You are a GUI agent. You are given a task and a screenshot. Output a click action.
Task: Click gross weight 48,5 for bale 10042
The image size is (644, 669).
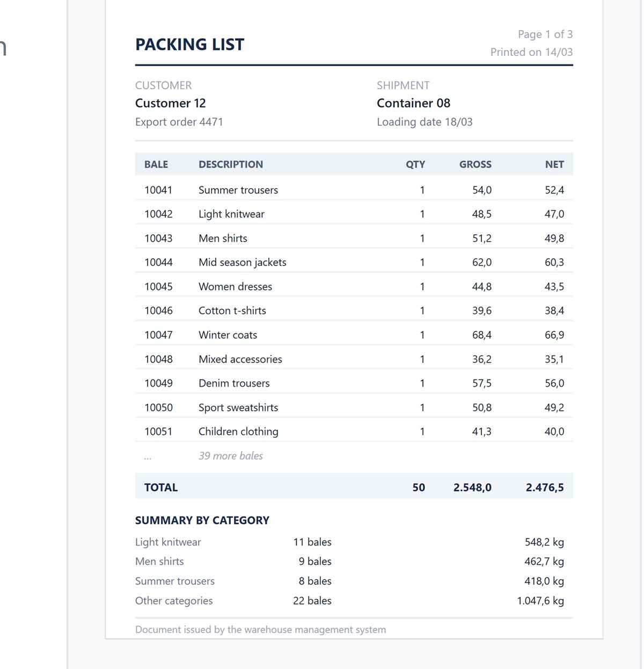click(x=482, y=214)
